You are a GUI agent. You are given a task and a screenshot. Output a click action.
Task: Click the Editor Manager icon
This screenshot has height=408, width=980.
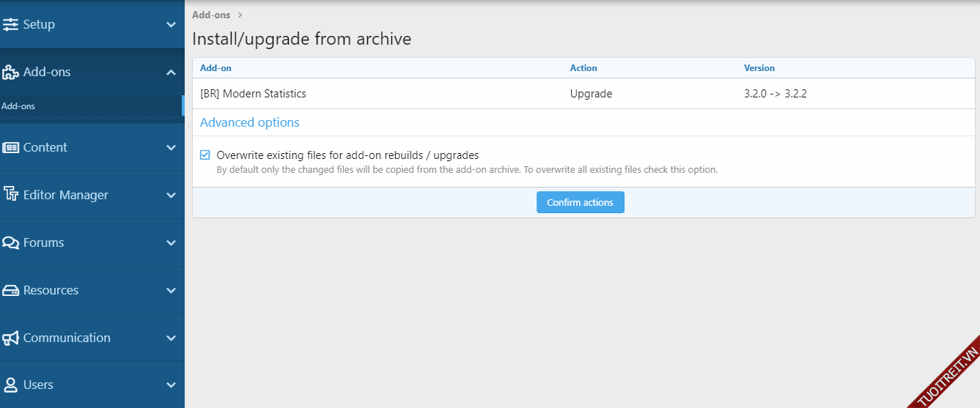point(11,195)
